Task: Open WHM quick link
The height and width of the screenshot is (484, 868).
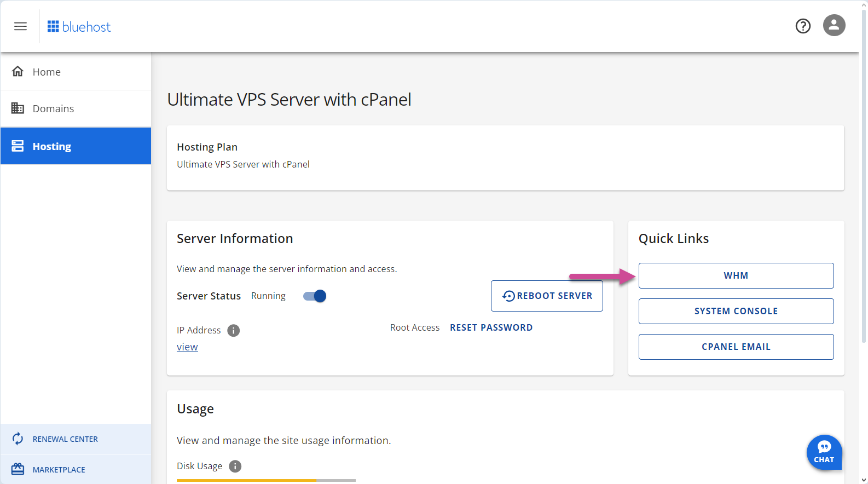Action: (x=736, y=275)
